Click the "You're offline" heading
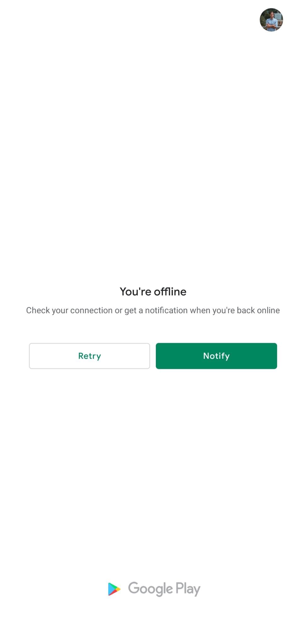The width and height of the screenshot is (306, 644). click(x=153, y=291)
